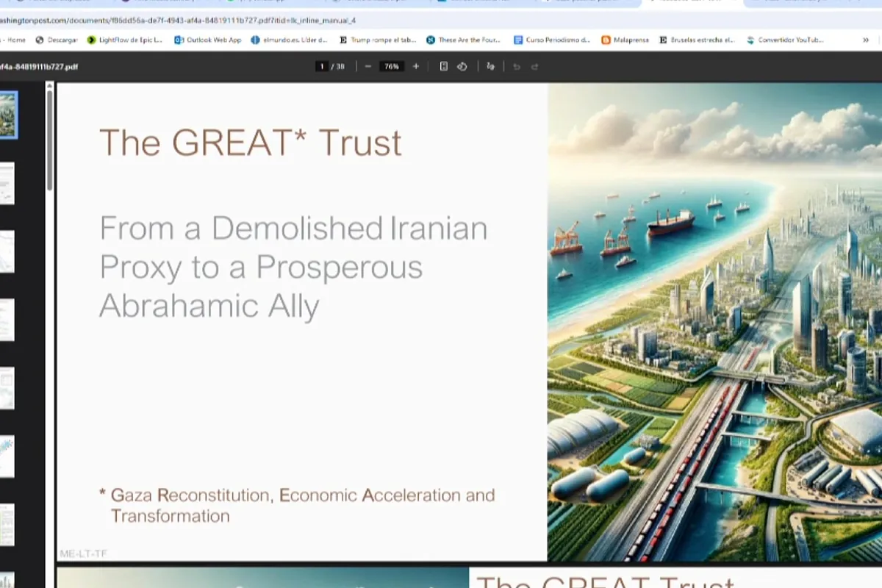The height and width of the screenshot is (588, 882).
Task: Open the Curso Periodismo bookmark
Action: tap(552, 40)
